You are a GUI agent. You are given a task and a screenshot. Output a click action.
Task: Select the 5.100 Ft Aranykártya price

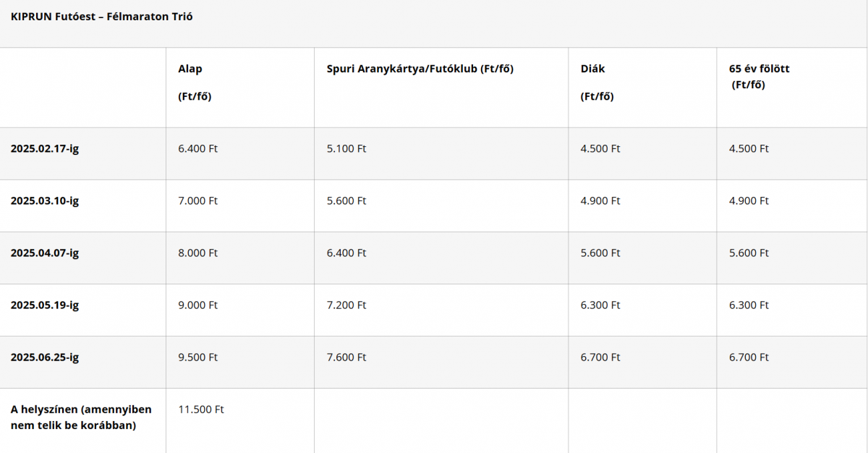pyautogui.click(x=346, y=148)
